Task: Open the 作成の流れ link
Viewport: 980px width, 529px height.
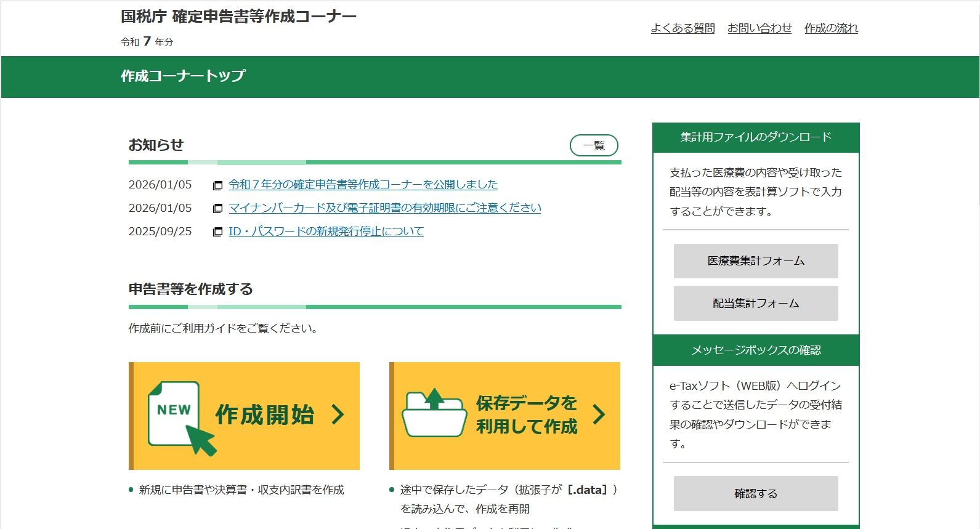Action: [831, 28]
